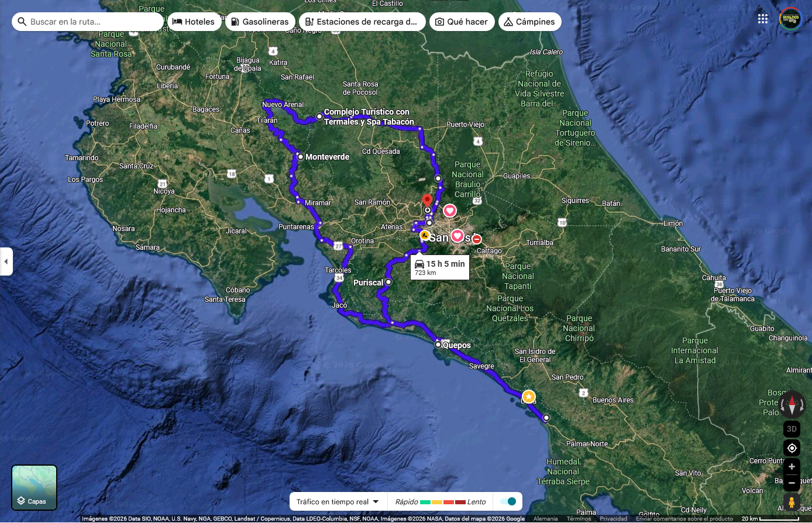The width and height of the screenshot is (812, 523).
Task: Select the Hoteles filter chip
Action: pyautogui.click(x=194, y=22)
